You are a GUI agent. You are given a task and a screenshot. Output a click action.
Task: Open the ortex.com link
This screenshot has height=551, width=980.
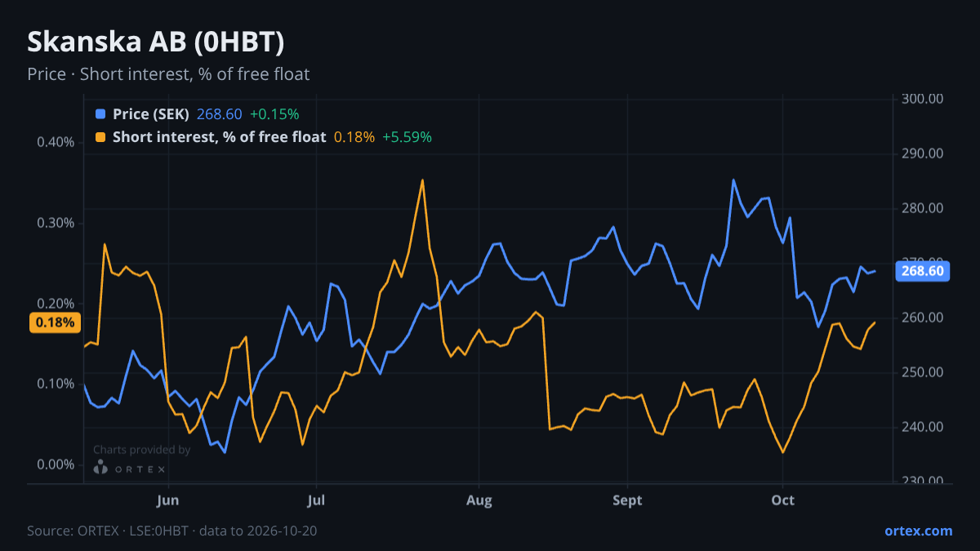pyautogui.click(x=918, y=531)
